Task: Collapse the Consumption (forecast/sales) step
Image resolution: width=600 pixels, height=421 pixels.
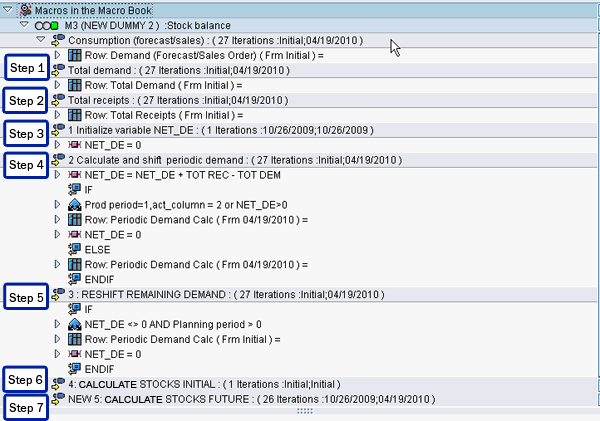Action: click(41, 40)
